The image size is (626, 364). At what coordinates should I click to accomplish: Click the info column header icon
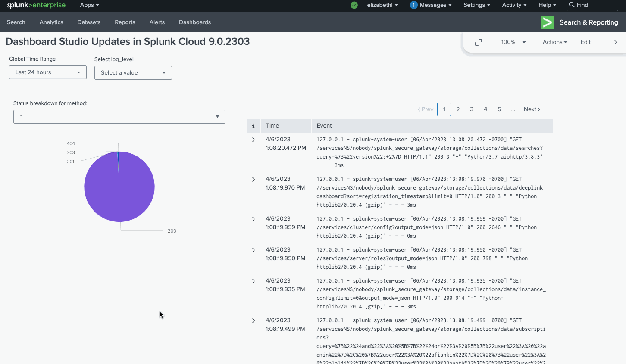click(254, 126)
